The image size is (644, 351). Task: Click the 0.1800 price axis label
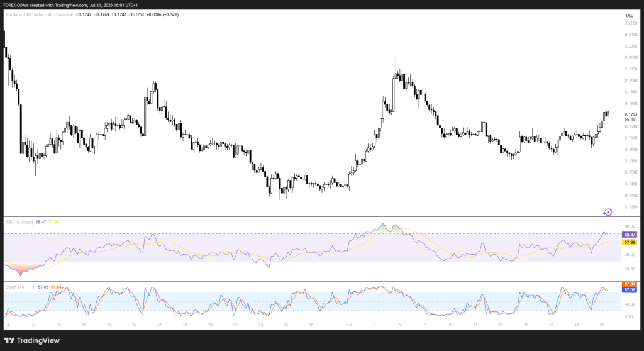tap(631, 104)
